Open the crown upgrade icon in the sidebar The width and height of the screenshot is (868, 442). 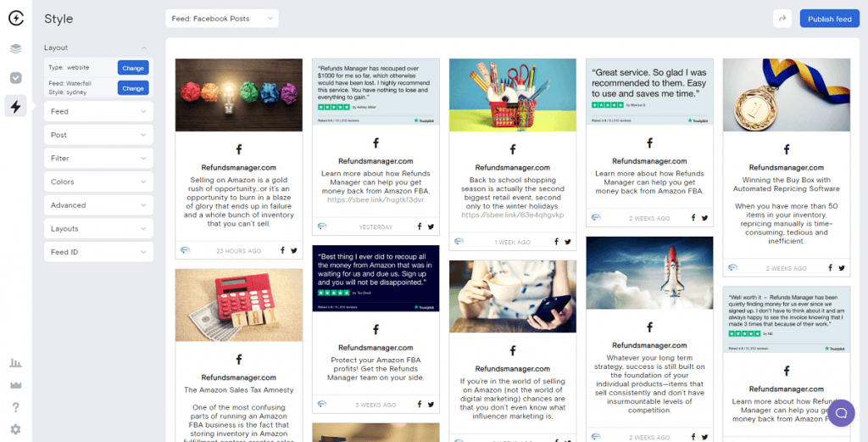tap(15, 385)
